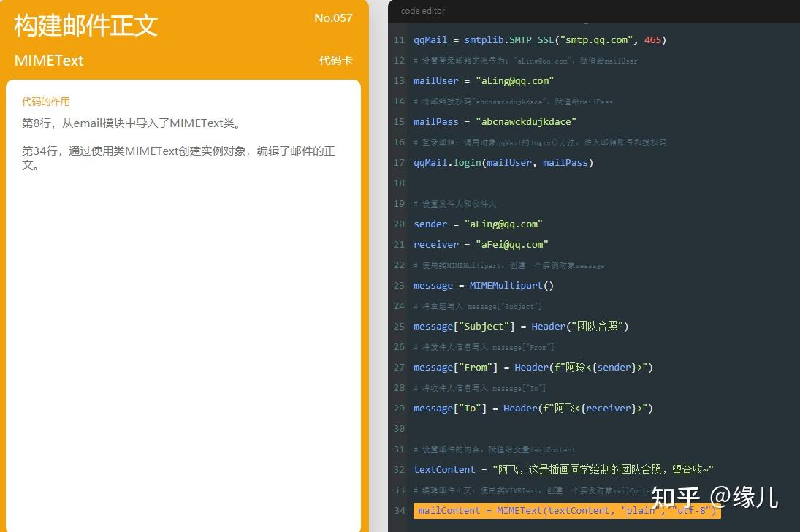Select the MIMEText subtitle label
This screenshot has width=800, height=532.
48,61
